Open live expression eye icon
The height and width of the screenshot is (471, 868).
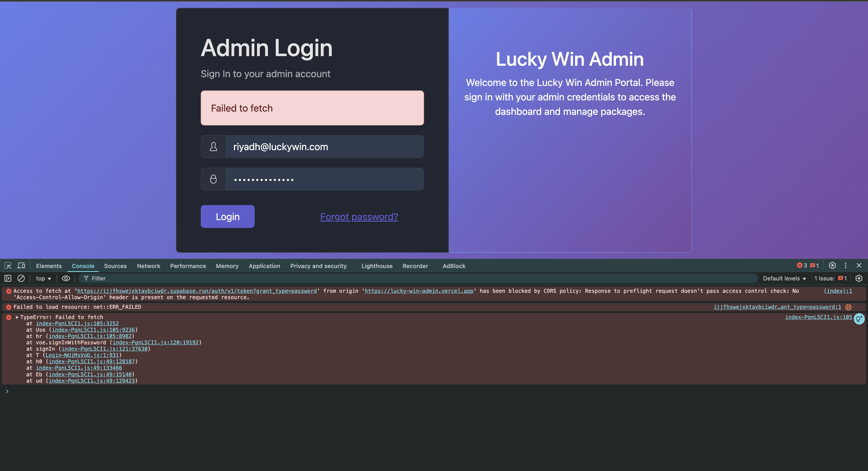pos(66,279)
